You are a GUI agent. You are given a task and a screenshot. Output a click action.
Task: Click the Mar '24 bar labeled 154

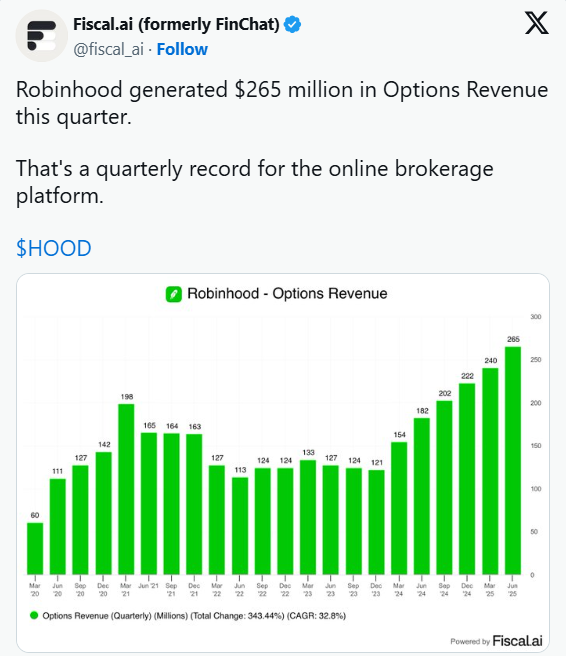coord(399,508)
